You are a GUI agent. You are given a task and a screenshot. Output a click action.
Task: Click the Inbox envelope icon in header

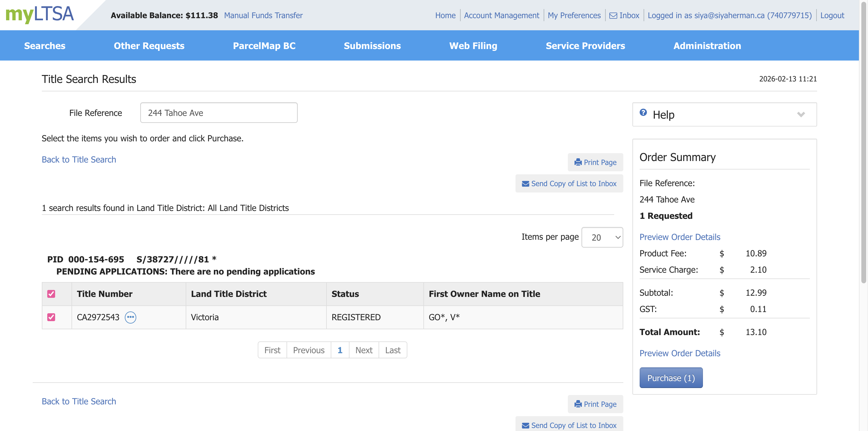click(613, 15)
